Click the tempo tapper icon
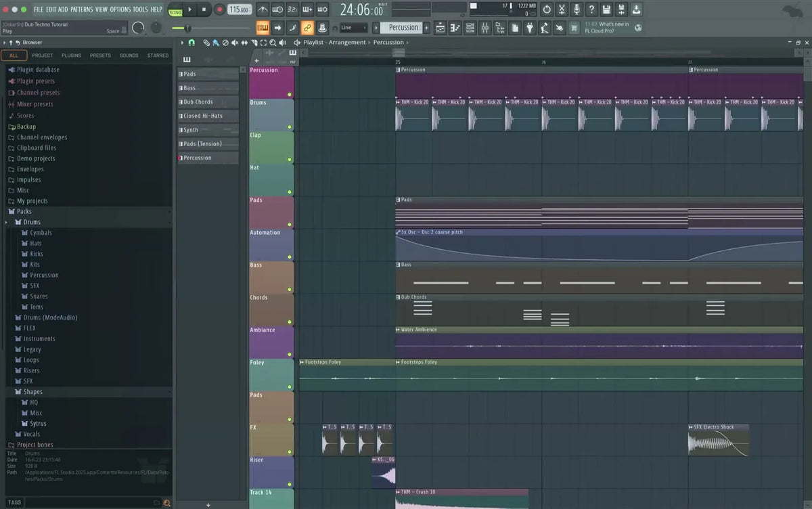Screen dimensions: 812x509 pyautogui.click(x=544, y=28)
